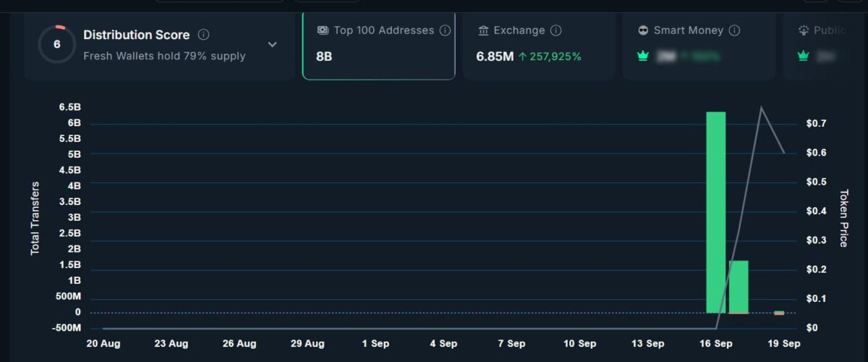Click info icon next to Top 100 Addresses
The height and width of the screenshot is (362, 868).
click(445, 30)
